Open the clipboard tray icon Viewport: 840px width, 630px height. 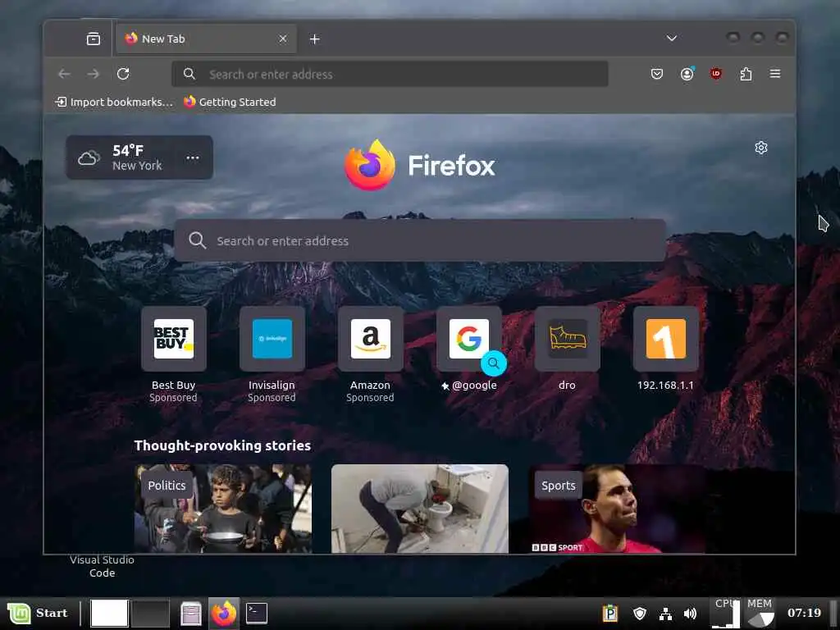coord(609,613)
